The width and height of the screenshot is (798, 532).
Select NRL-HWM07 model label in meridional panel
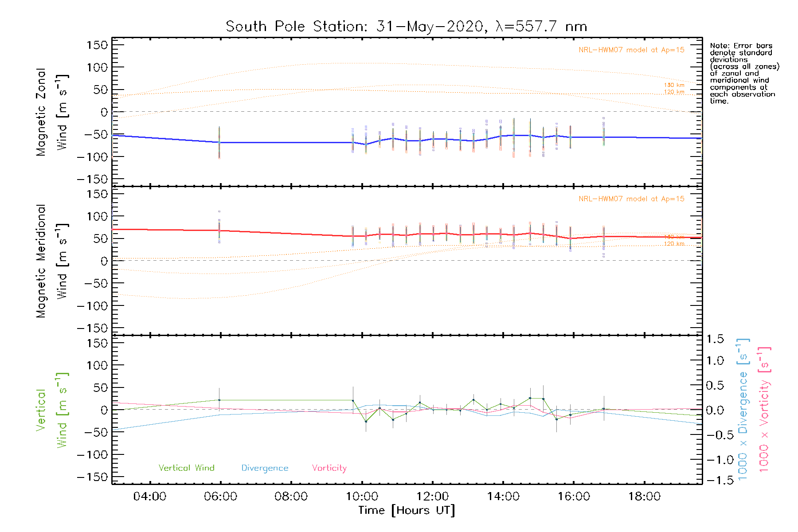(631, 199)
